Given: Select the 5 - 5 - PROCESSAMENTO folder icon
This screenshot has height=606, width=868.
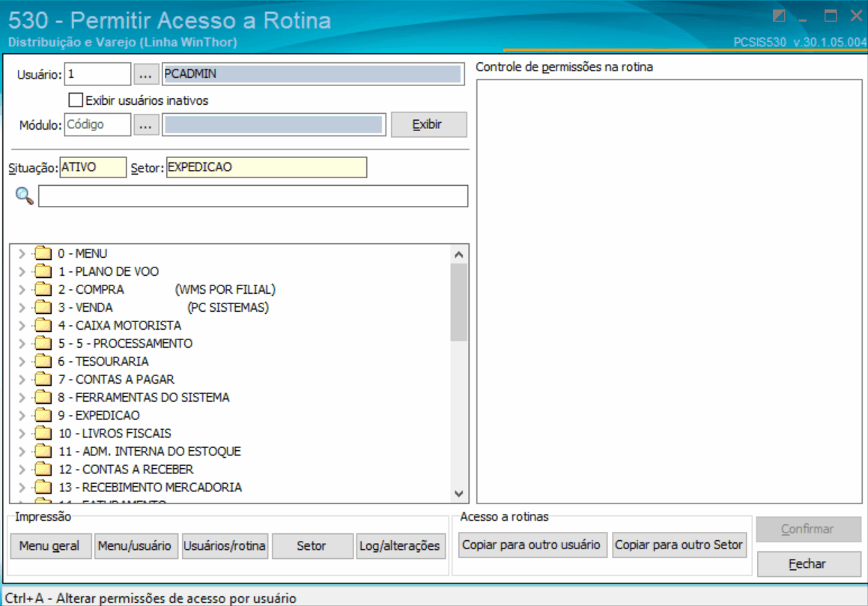Looking at the screenshot, I should (x=43, y=343).
